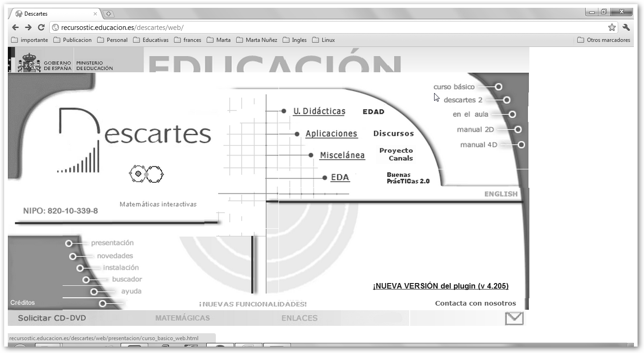
Task: Click in the address bar URL field
Action: pos(322,28)
